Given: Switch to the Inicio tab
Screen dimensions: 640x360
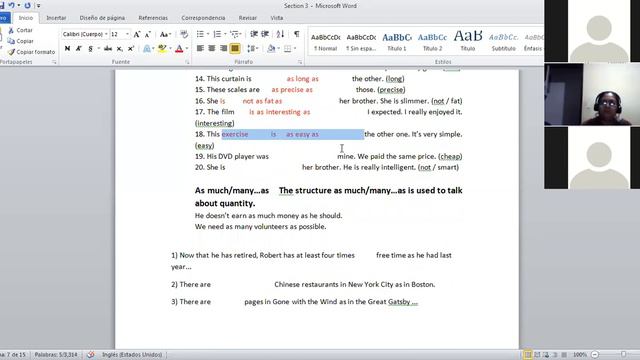Looking at the screenshot, I should pyautogui.click(x=26, y=18).
